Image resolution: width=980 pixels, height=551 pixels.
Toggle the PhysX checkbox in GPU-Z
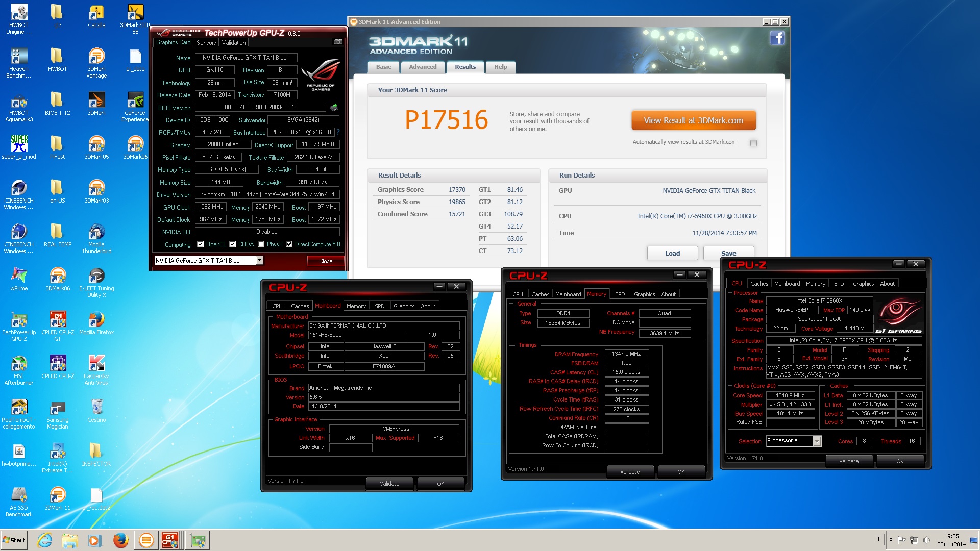[261, 244]
